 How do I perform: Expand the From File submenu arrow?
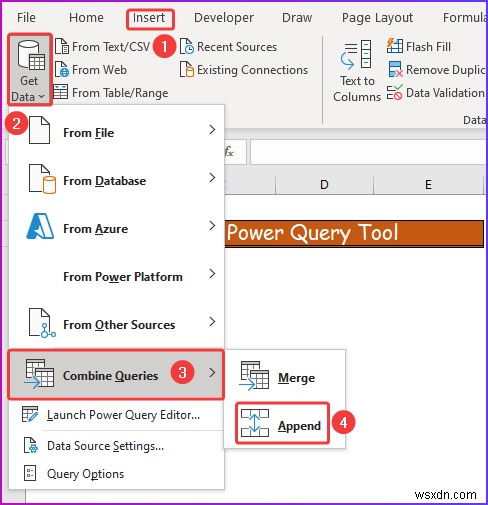[212, 130]
